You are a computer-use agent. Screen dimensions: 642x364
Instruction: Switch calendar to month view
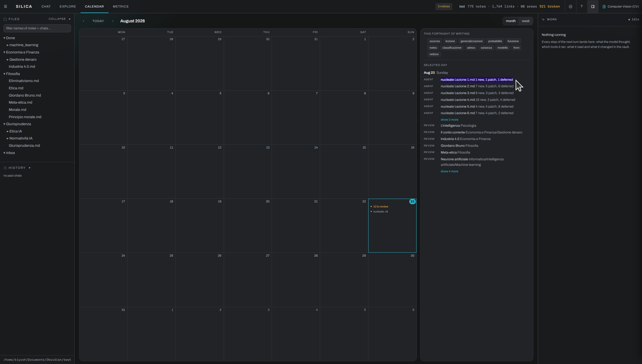[x=511, y=21]
